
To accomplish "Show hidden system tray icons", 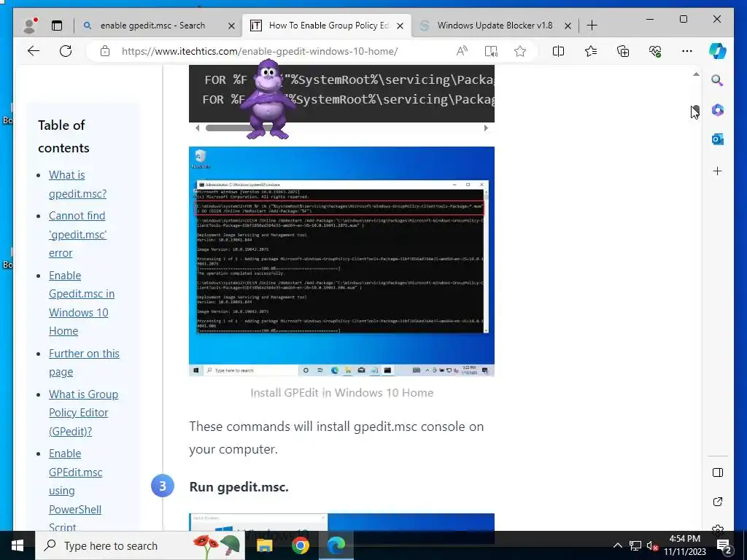I will pos(617,545).
